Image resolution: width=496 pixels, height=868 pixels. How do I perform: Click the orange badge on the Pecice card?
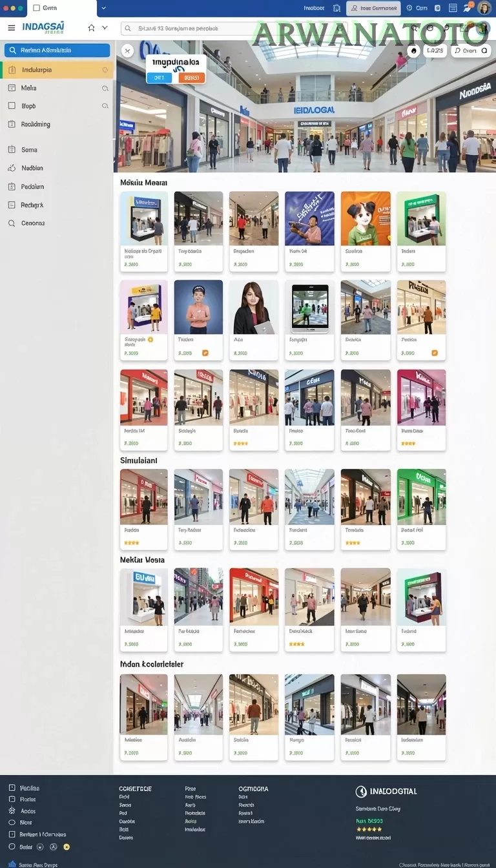435,353
